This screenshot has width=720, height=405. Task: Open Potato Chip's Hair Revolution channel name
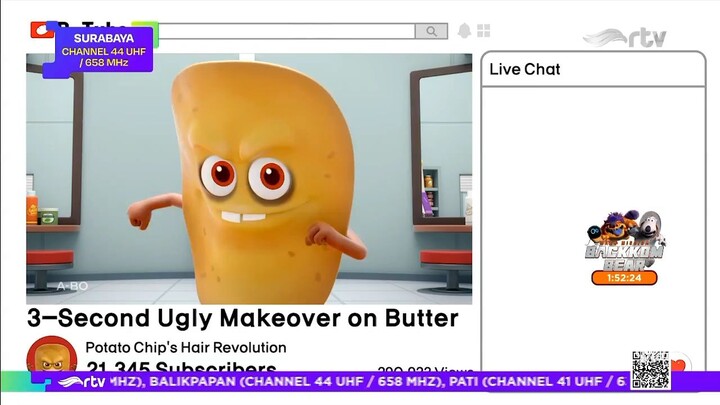pos(186,347)
